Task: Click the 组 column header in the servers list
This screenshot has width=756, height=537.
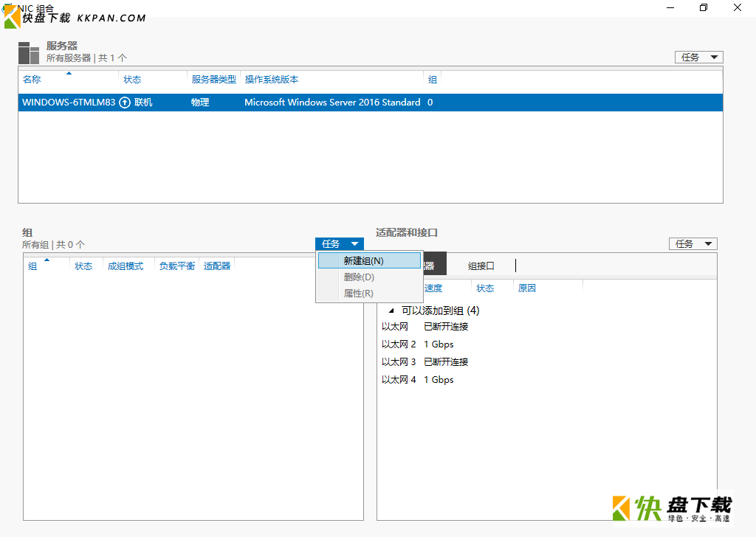Action: pyautogui.click(x=433, y=80)
